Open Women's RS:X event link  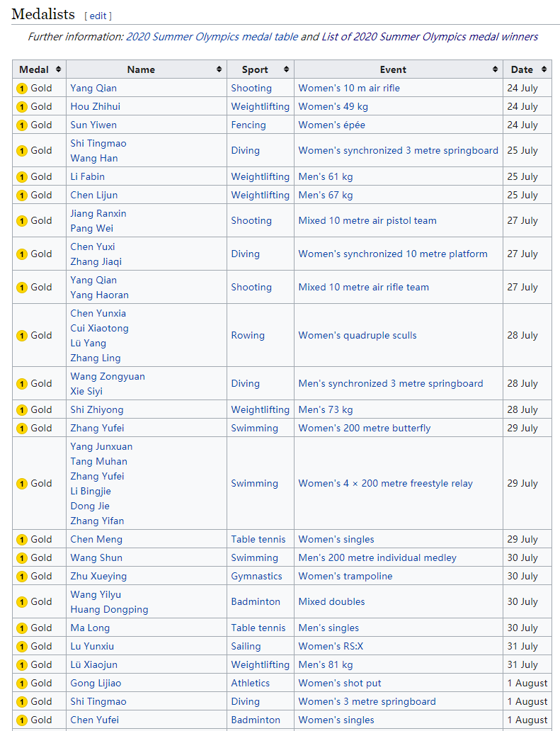point(331,646)
